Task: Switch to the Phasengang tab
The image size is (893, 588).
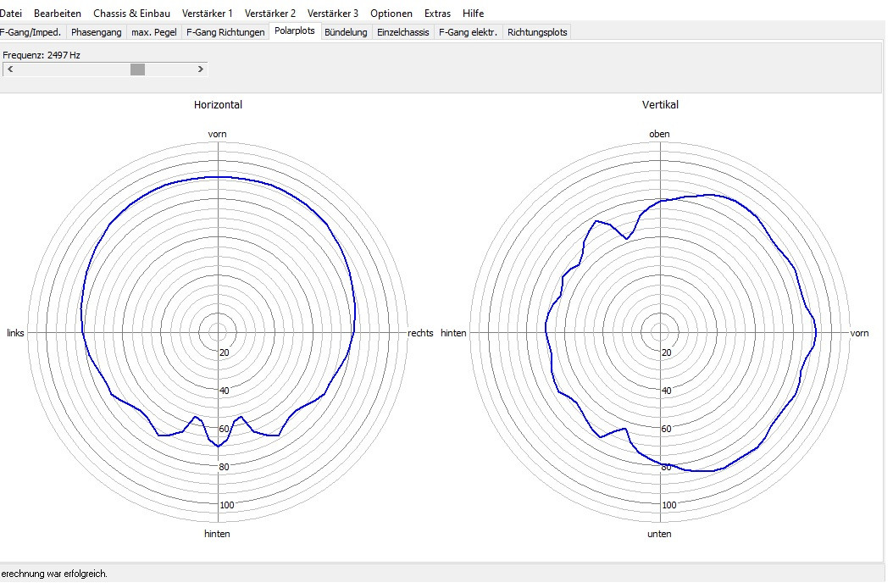Action: point(97,32)
